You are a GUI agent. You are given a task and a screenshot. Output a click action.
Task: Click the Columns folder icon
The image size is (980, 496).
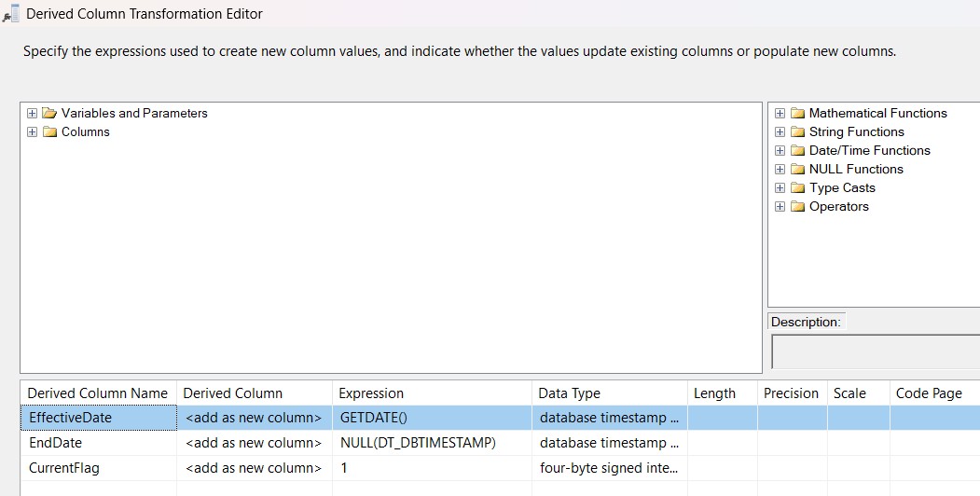tap(49, 132)
